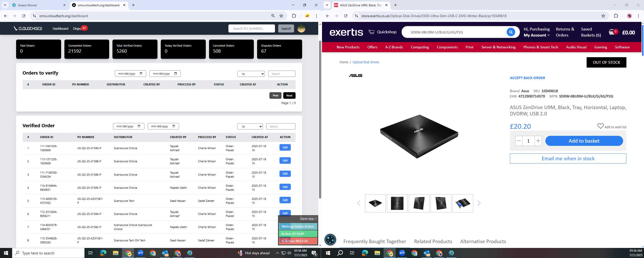644x258 pixels.
Task: Increase quantity with the plus button
Action: (538, 141)
